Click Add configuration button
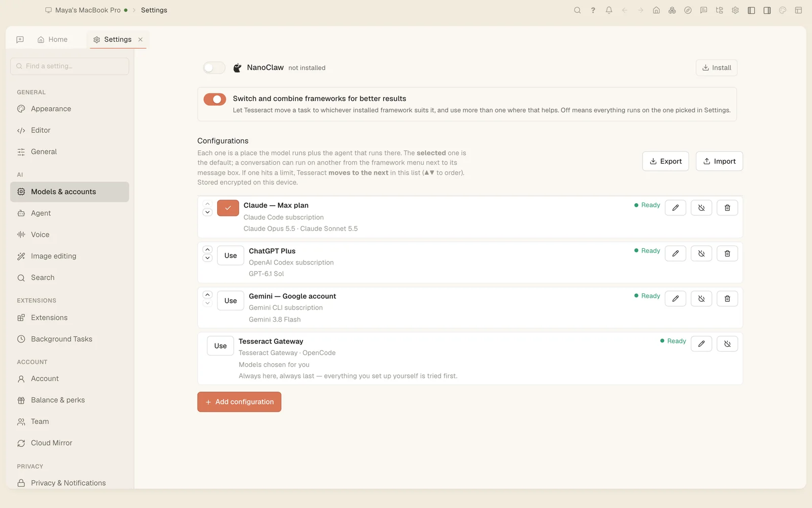Screen dimensions: 812x508 239,402
